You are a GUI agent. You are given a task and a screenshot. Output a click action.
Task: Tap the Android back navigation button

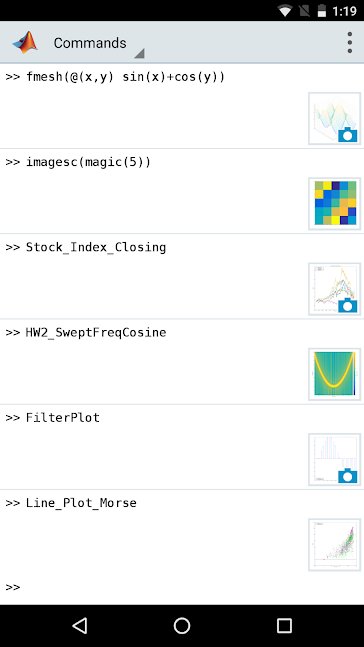point(80,626)
